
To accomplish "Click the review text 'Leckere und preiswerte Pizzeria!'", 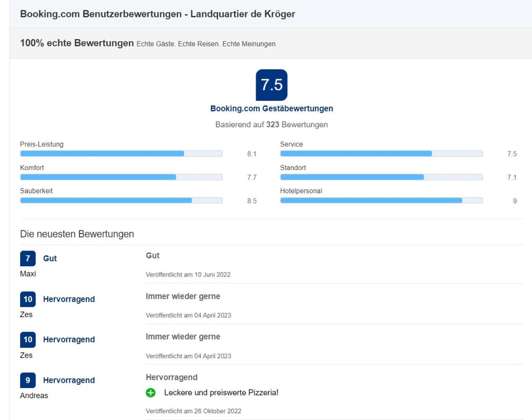I will coord(221,393).
